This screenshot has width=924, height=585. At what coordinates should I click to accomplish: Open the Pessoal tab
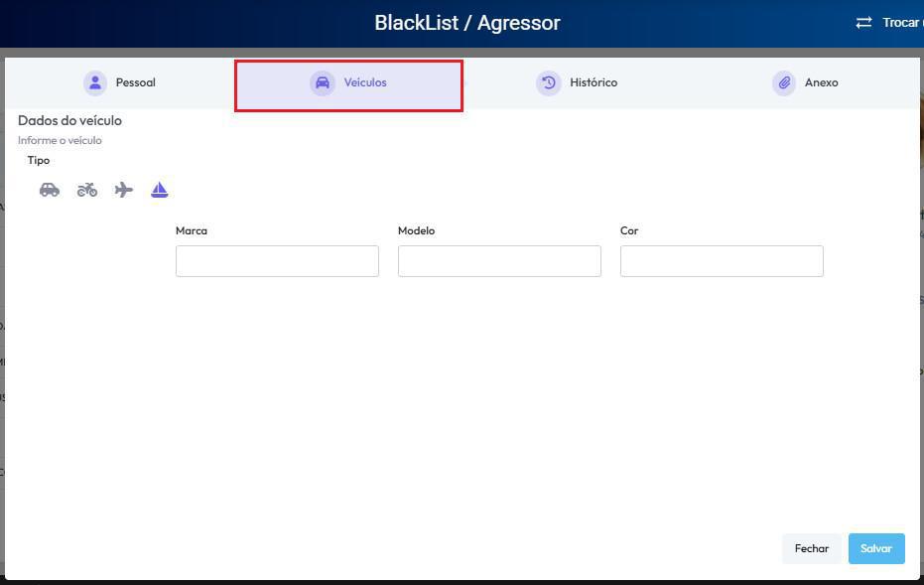[x=120, y=82]
